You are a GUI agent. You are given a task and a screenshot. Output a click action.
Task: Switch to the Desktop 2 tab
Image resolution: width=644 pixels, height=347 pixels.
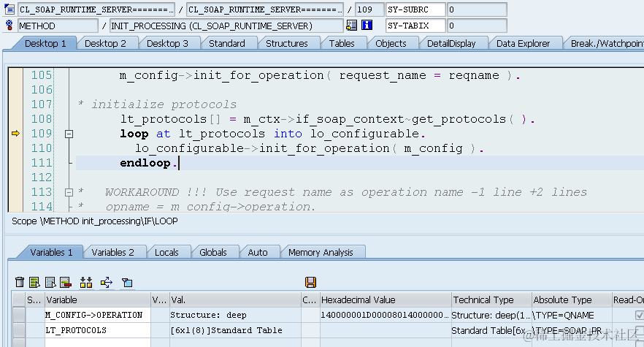pyautogui.click(x=105, y=44)
